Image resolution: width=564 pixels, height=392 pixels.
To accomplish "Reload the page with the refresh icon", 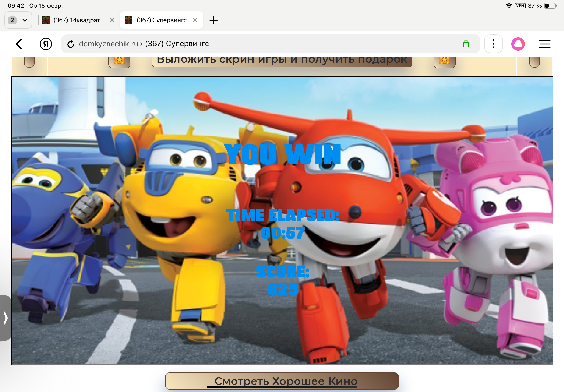I will (x=71, y=44).
